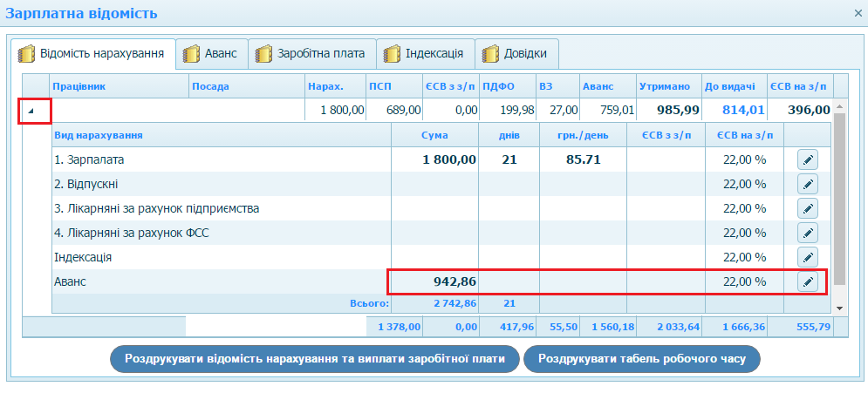Select the Аванс sum cell 942,86

click(x=434, y=282)
